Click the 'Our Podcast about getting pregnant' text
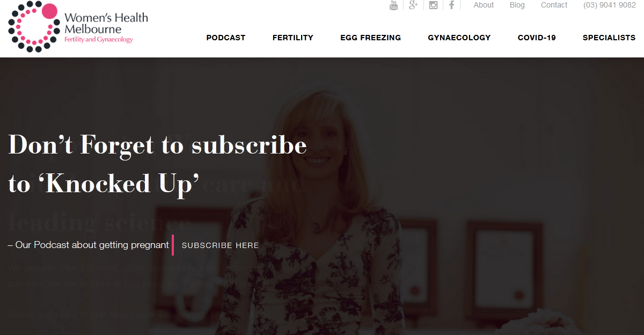644x335 pixels. pos(92,245)
